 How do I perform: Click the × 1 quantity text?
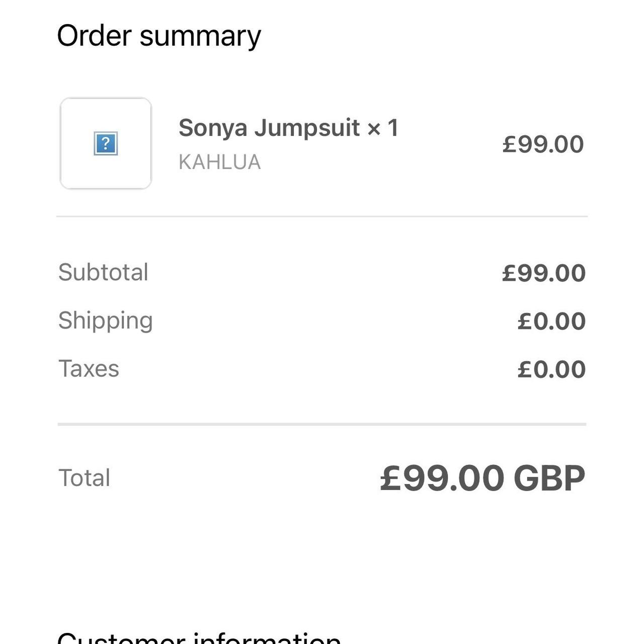pos(383,128)
